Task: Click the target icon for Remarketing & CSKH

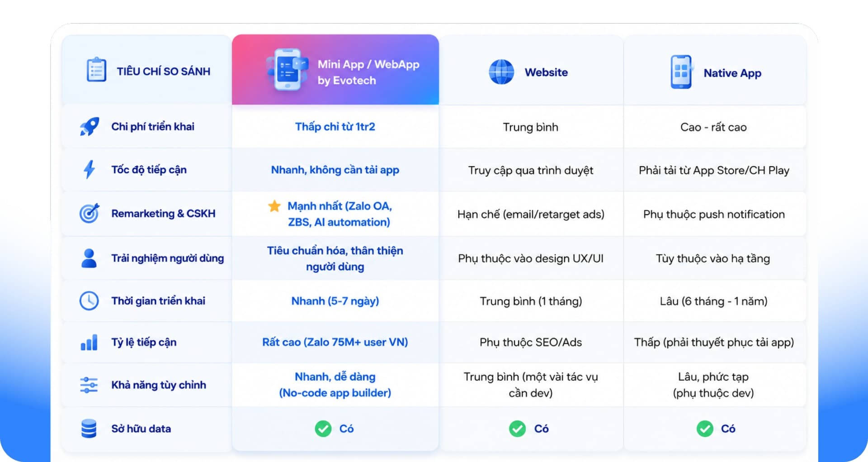Action: 90,213
